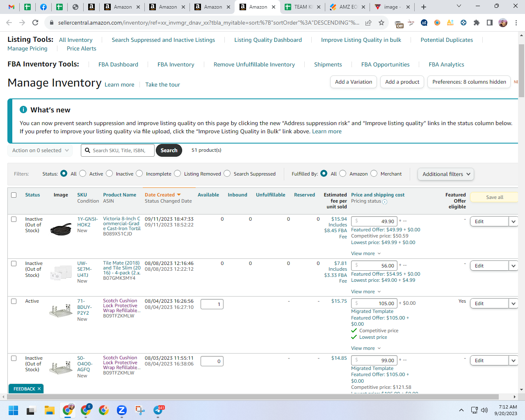
Task: Tick the select-all checkbox in table header
Action: click(x=14, y=195)
